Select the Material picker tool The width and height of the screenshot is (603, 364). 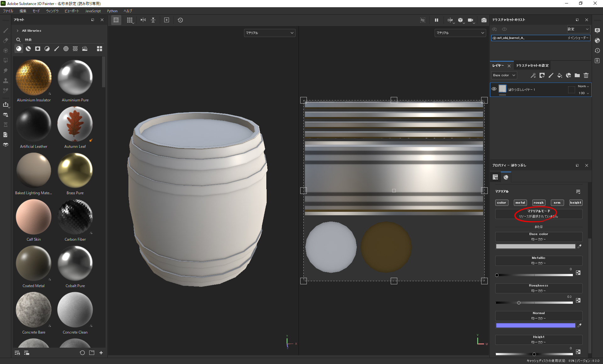(6, 91)
